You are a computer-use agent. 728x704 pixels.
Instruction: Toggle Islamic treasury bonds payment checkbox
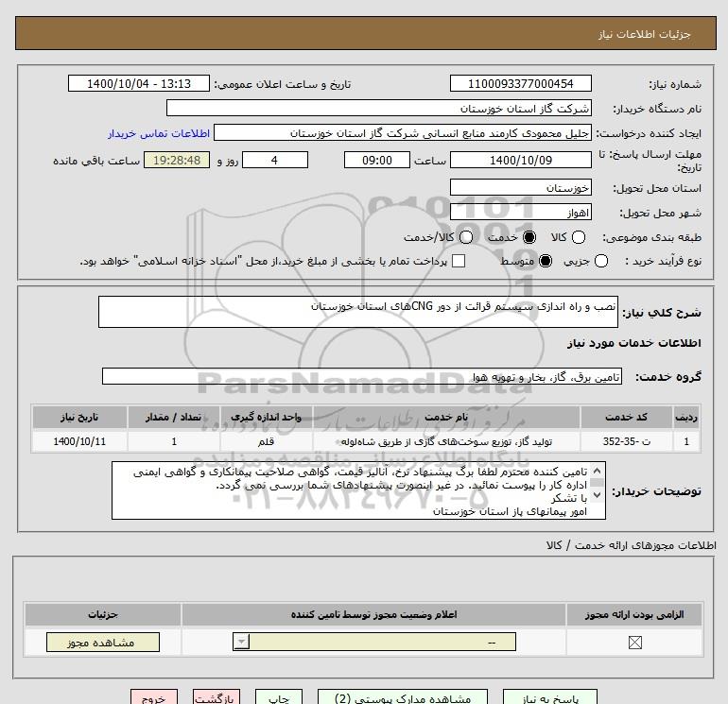point(459,261)
